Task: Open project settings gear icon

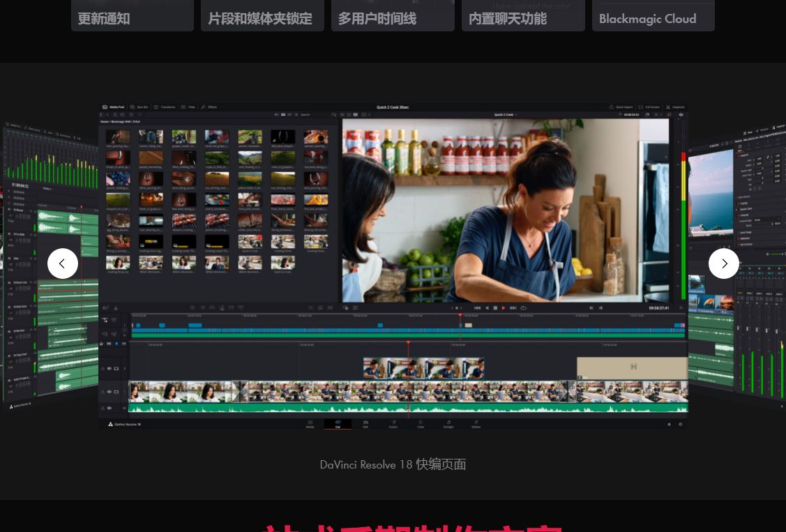Action: [x=680, y=425]
